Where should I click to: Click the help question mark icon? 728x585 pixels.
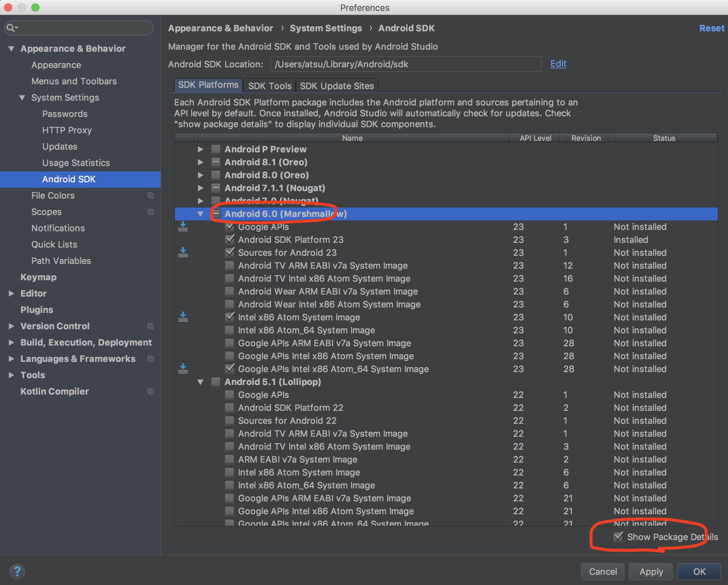coord(17,571)
